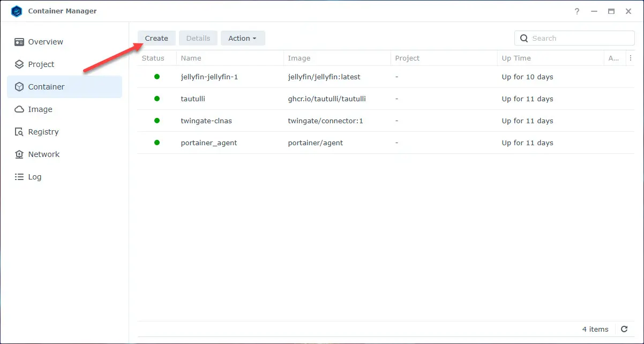Screen dimensions: 644x344
Task: Click image text twingate/connector:1
Action: (325, 121)
